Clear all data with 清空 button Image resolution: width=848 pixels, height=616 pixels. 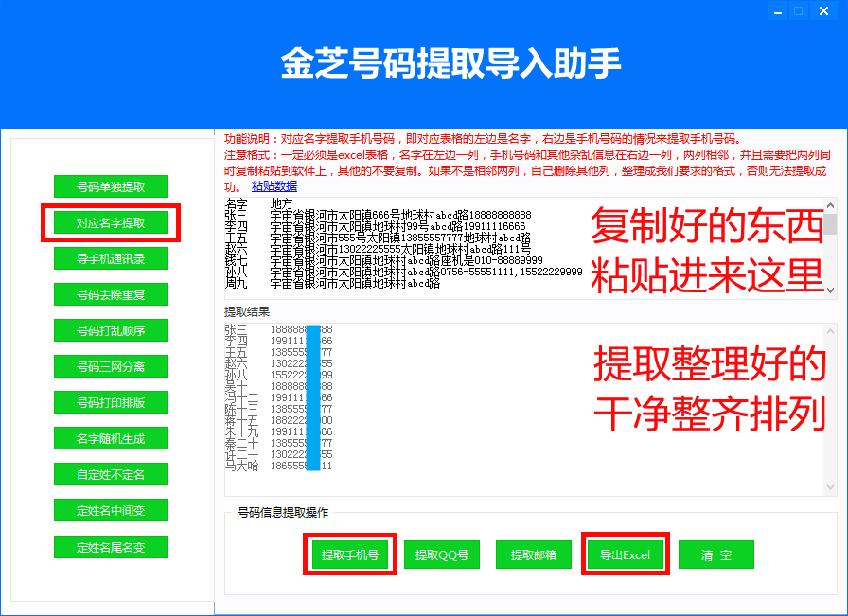pos(716,554)
